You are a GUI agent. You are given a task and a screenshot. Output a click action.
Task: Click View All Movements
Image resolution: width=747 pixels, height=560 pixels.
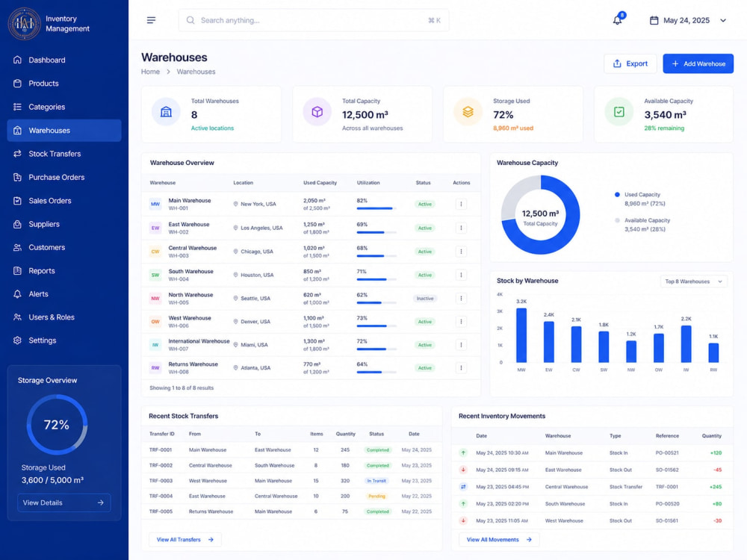(499, 540)
